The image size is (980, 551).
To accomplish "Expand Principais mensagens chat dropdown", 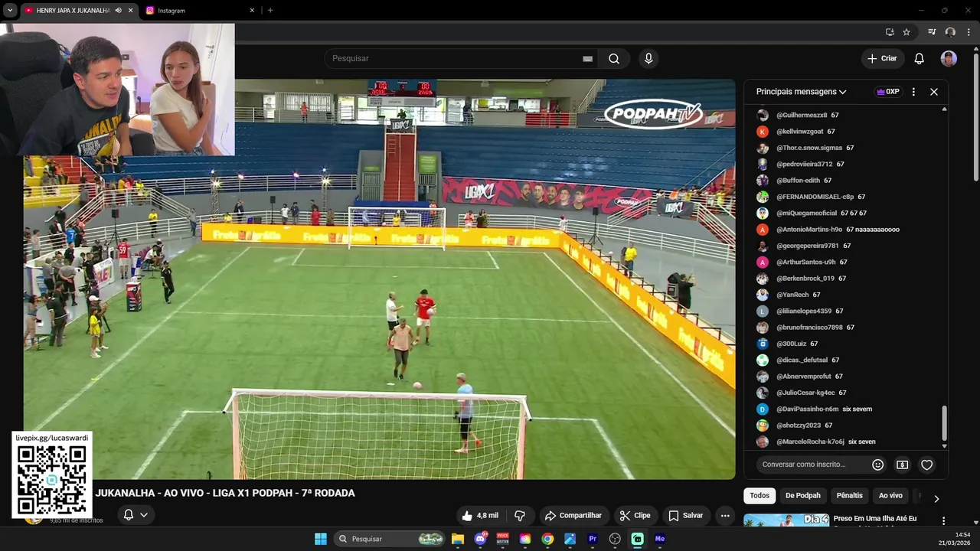I will 801,92.
